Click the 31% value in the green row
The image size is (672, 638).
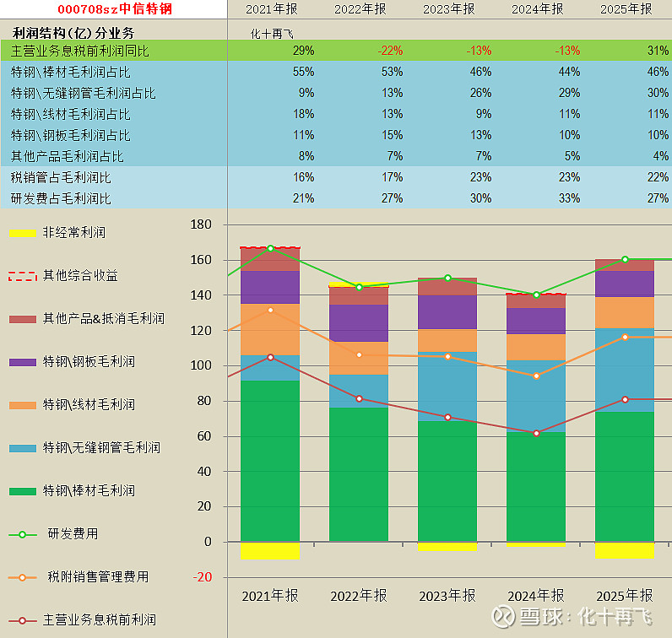pos(658,51)
